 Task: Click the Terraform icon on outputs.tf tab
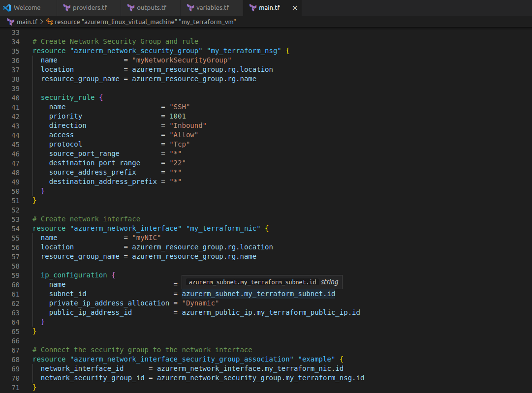click(x=131, y=8)
